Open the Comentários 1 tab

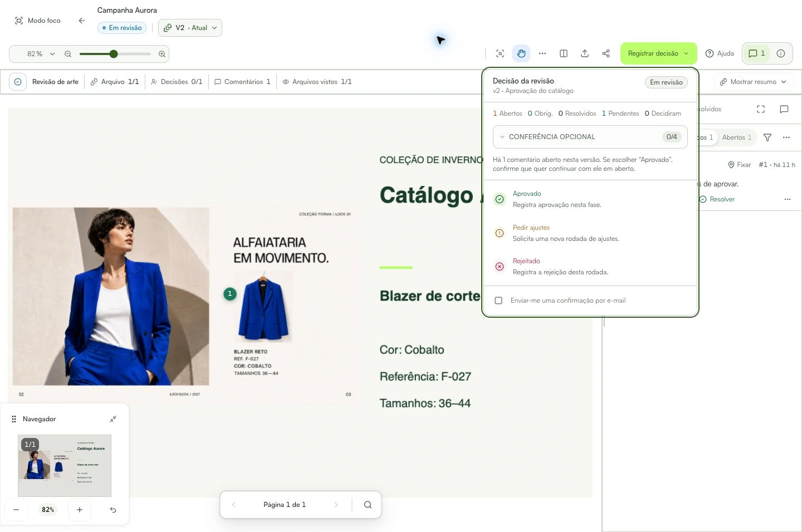click(242, 82)
